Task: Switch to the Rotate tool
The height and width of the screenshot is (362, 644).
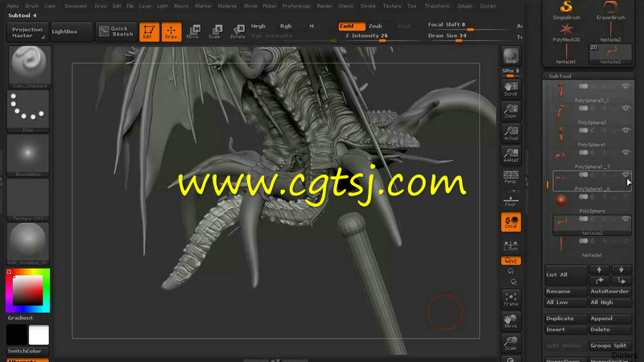Action: [x=237, y=31]
